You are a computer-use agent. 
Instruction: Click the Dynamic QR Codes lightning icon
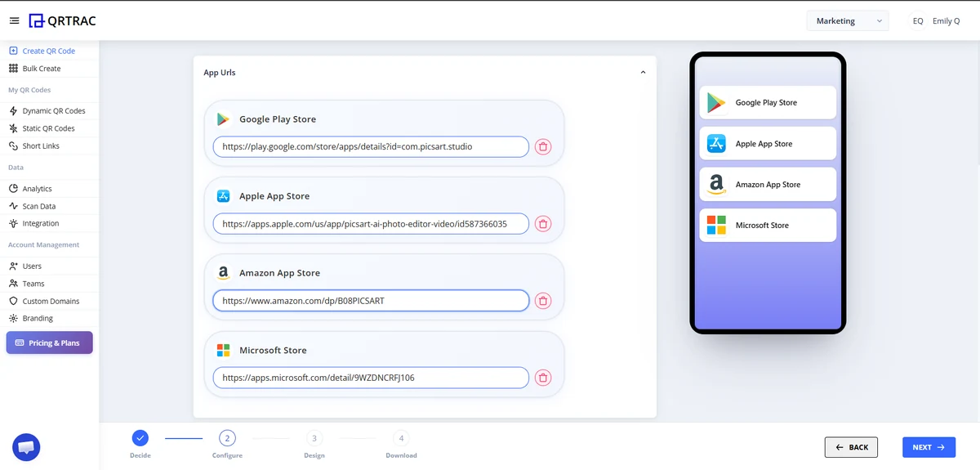point(13,111)
